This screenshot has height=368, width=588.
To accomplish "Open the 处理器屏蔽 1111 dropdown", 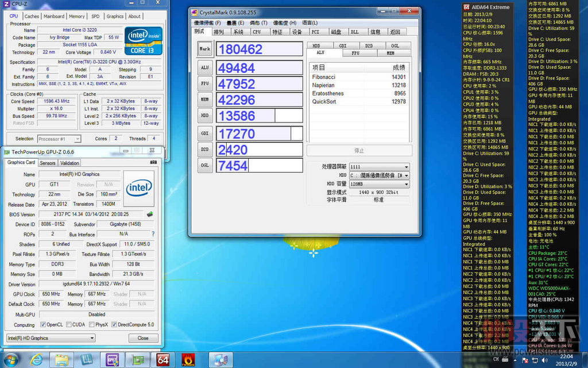I will coord(379,167).
